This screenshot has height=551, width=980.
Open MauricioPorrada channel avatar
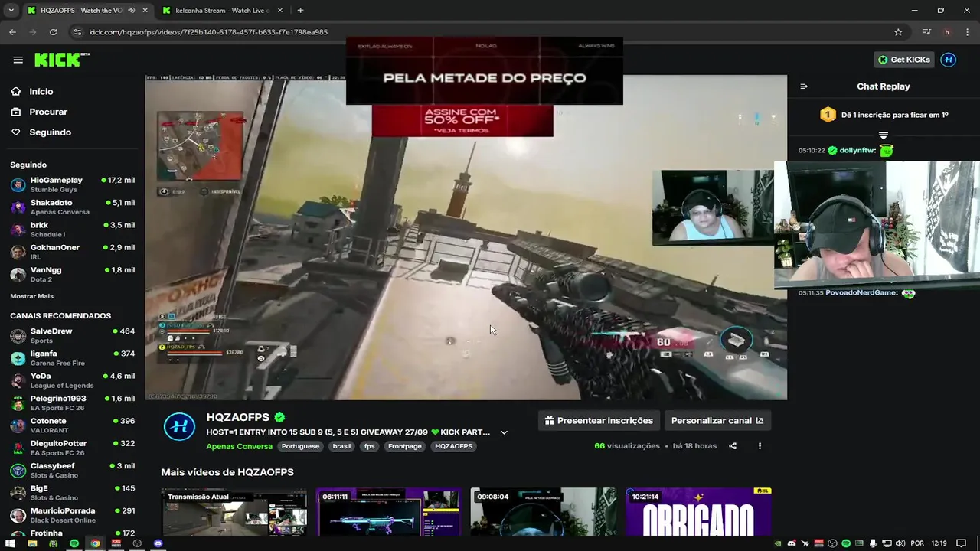click(x=18, y=515)
